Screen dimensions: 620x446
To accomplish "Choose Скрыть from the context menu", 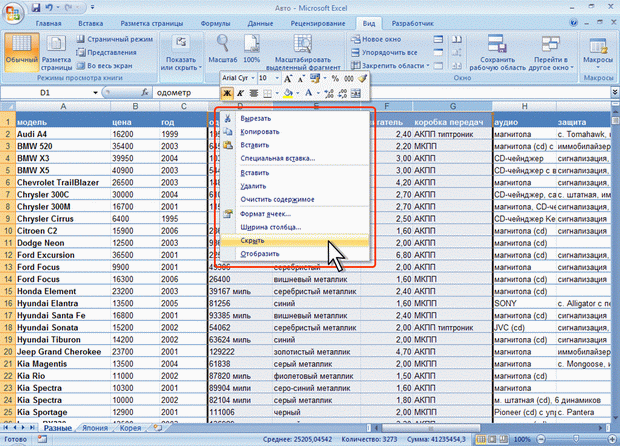I will pyautogui.click(x=253, y=240).
